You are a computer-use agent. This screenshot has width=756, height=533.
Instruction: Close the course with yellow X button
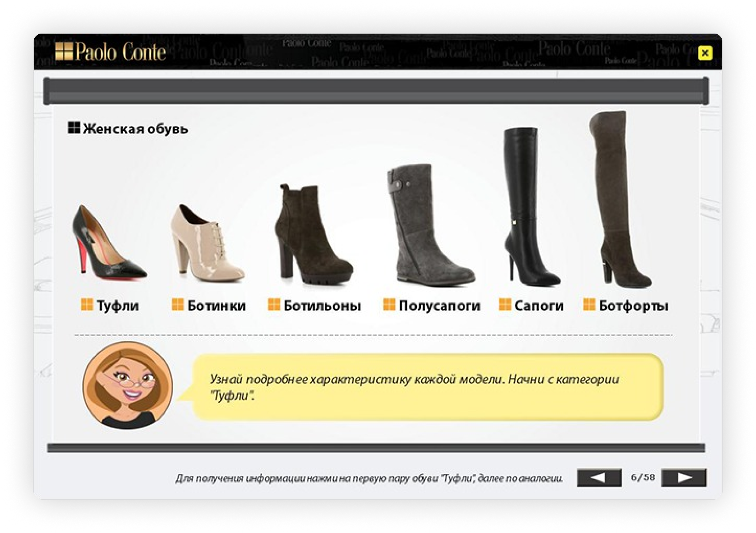pos(705,53)
